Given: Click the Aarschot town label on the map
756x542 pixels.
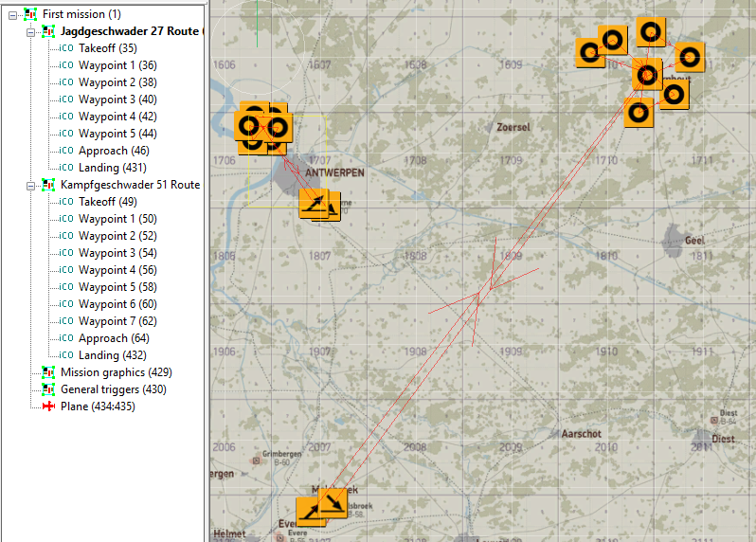Looking at the screenshot, I should 581,434.
